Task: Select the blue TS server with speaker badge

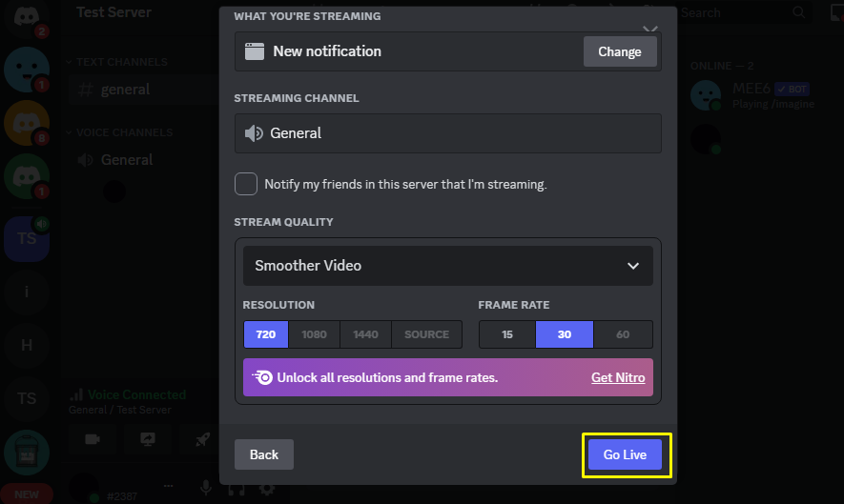Action: click(27, 238)
